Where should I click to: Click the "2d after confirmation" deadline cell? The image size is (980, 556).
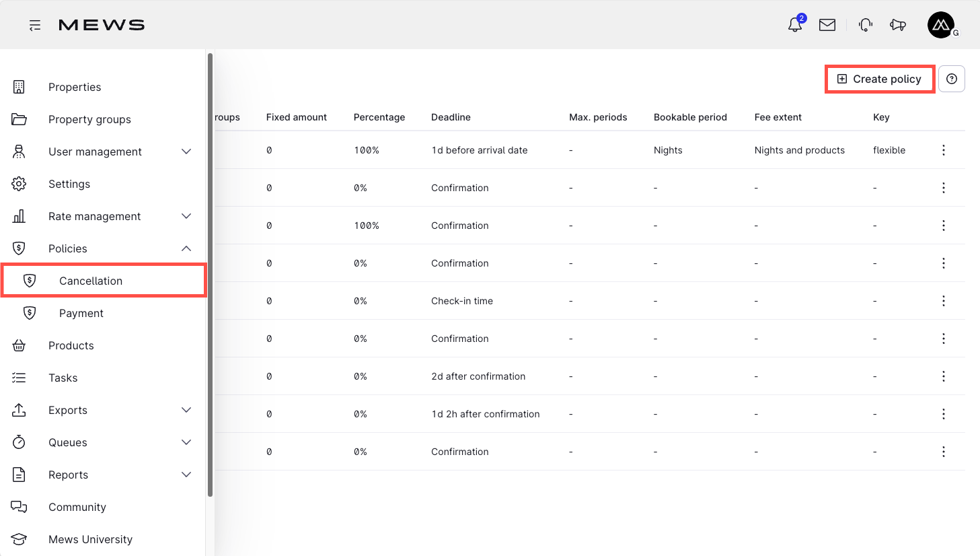478,376
